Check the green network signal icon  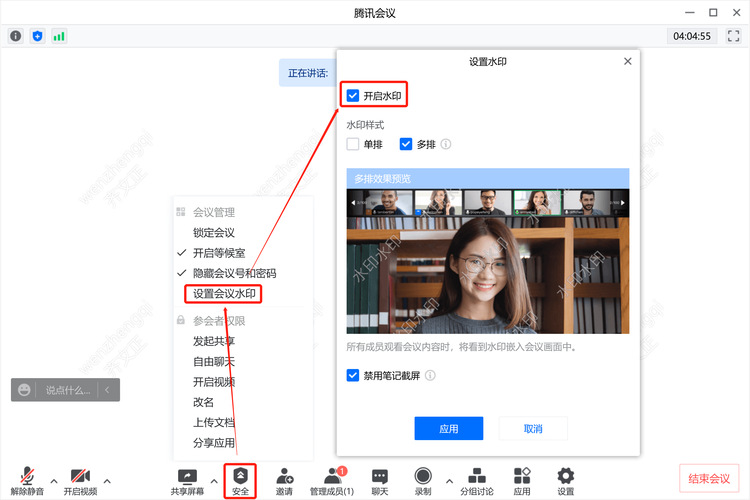point(59,36)
